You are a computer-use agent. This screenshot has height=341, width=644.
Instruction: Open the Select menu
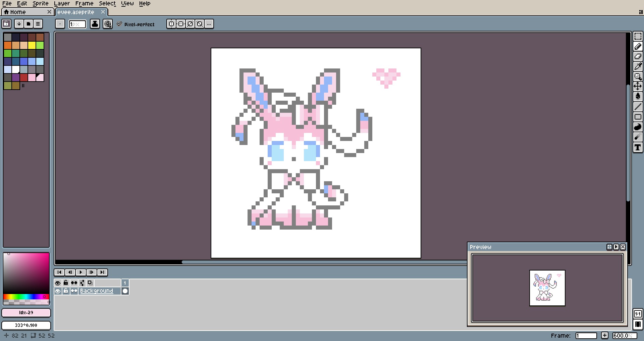click(107, 3)
